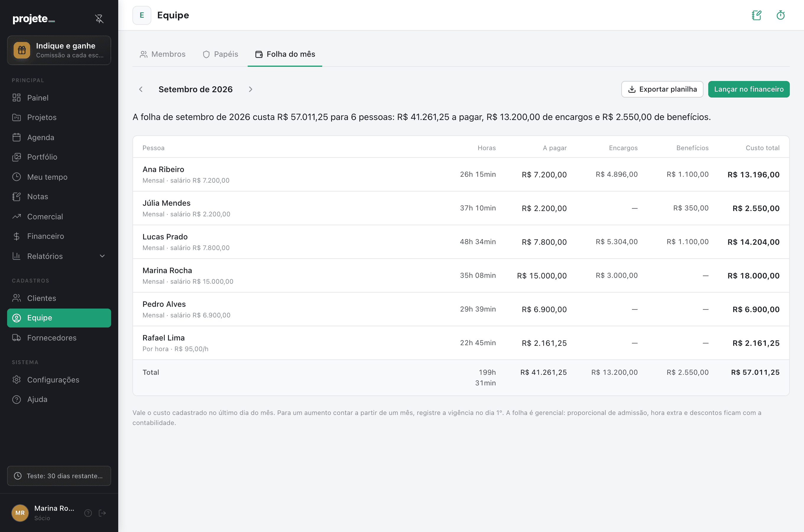Switch to the Papéis tab
Screen dimensions: 804x532
click(x=221, y=54)
